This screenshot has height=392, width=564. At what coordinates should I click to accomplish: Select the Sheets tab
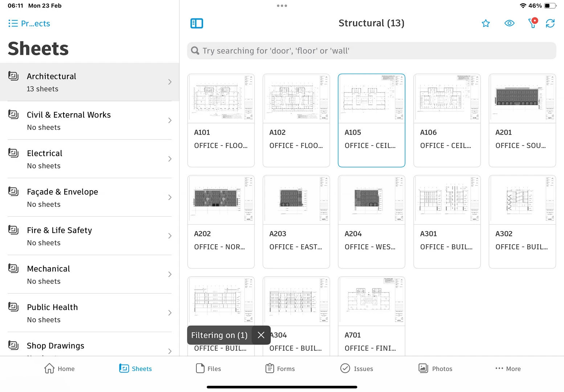(x=135, y=369)
